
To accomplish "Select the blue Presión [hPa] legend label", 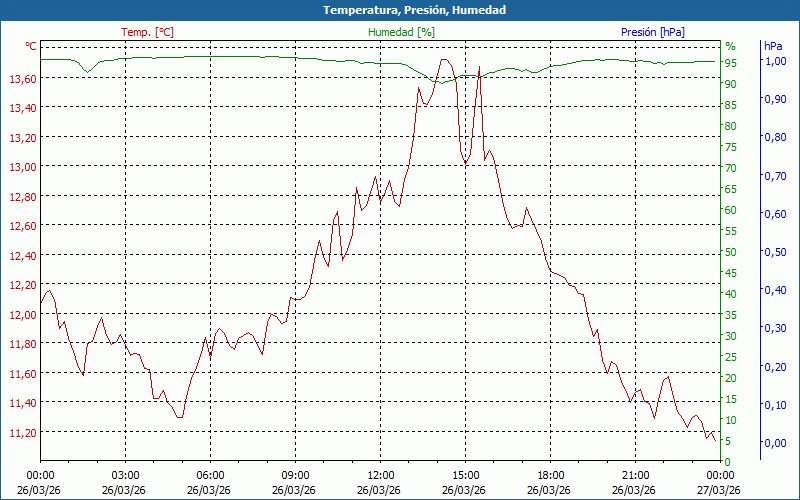I will (652, 32).
